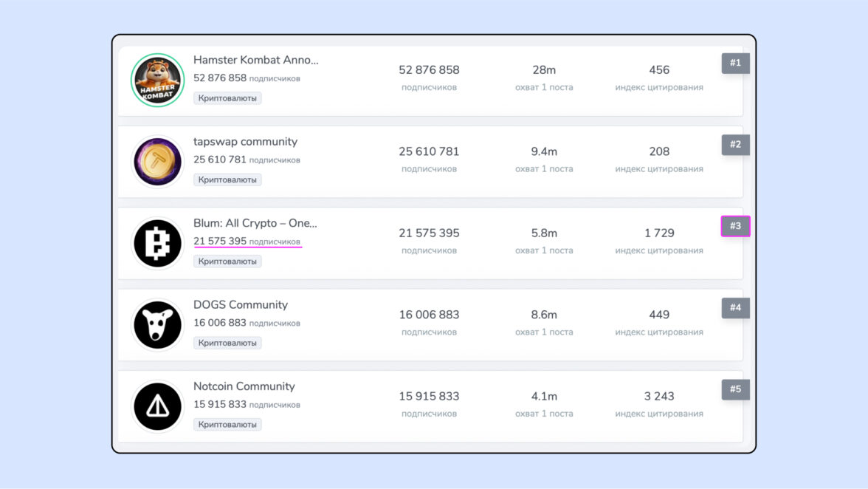Click the Notcoin triangle logo avatar
868x489 pixels.
pos(157,406)
